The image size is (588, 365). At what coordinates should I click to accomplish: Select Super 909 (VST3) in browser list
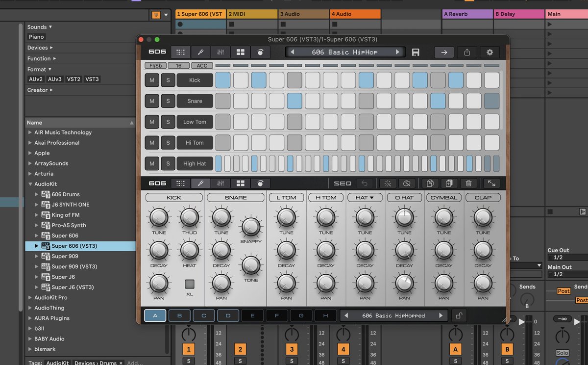point(74,266)
